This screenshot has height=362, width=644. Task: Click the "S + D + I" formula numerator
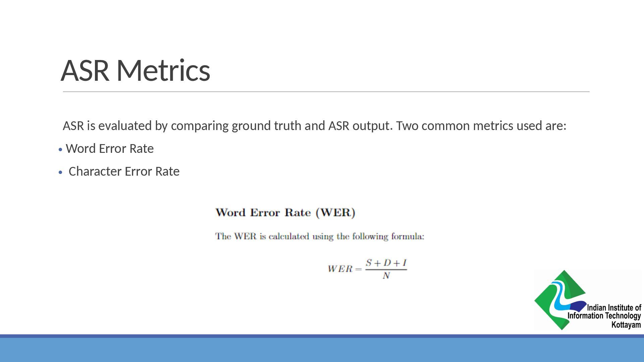pos(386,263)
